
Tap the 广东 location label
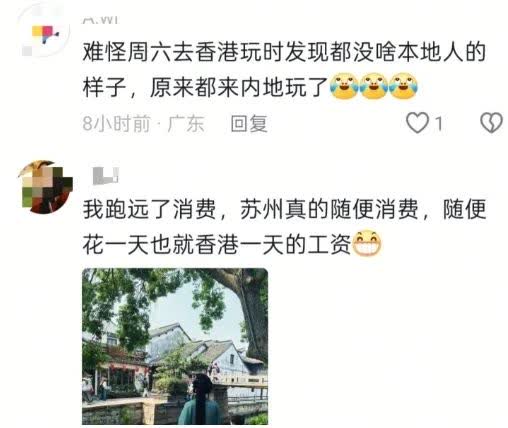point(186,124)
